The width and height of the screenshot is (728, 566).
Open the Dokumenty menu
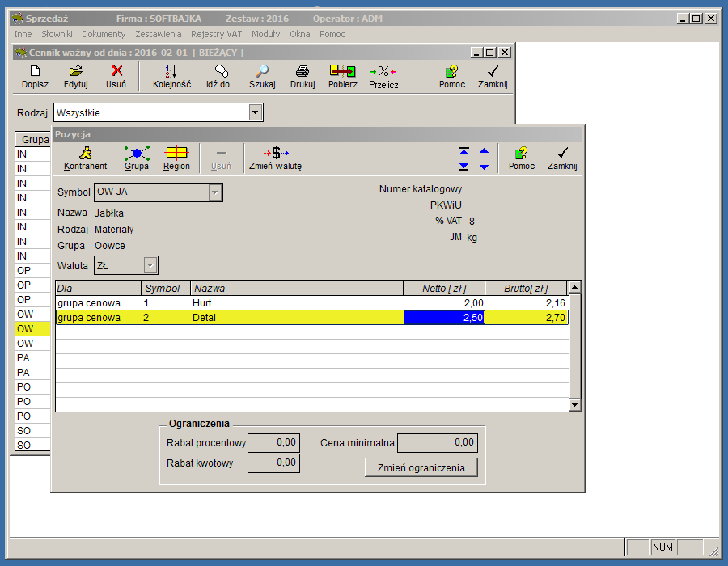click(104, 34)
